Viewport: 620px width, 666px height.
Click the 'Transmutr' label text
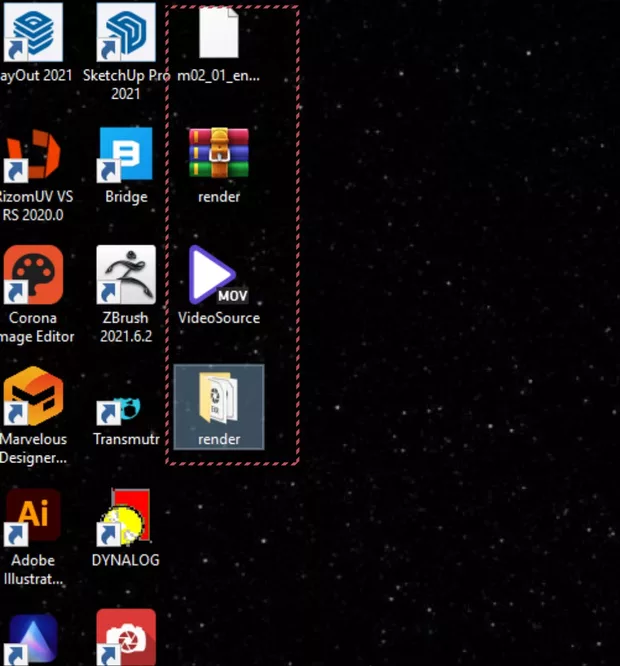[x=127, y=439]
